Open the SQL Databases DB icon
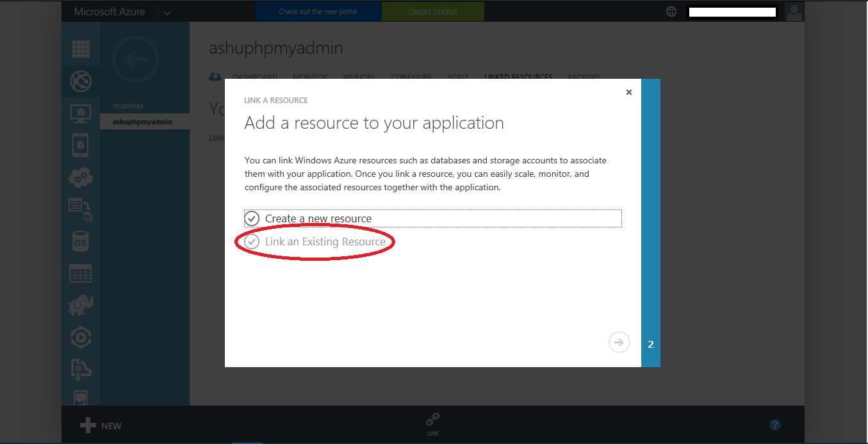The width and height of the screenshot is (868, 444). pos(81,242)
